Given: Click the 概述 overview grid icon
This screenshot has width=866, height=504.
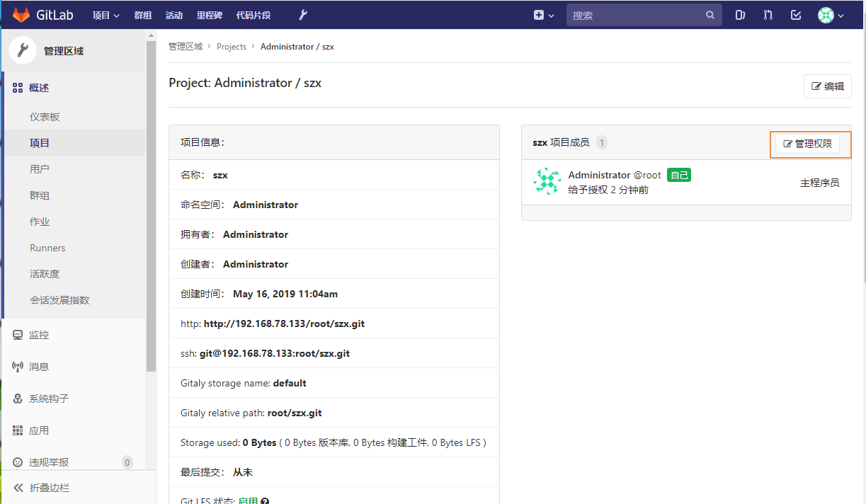Looking at the screenshot, I should click(18, 88).
